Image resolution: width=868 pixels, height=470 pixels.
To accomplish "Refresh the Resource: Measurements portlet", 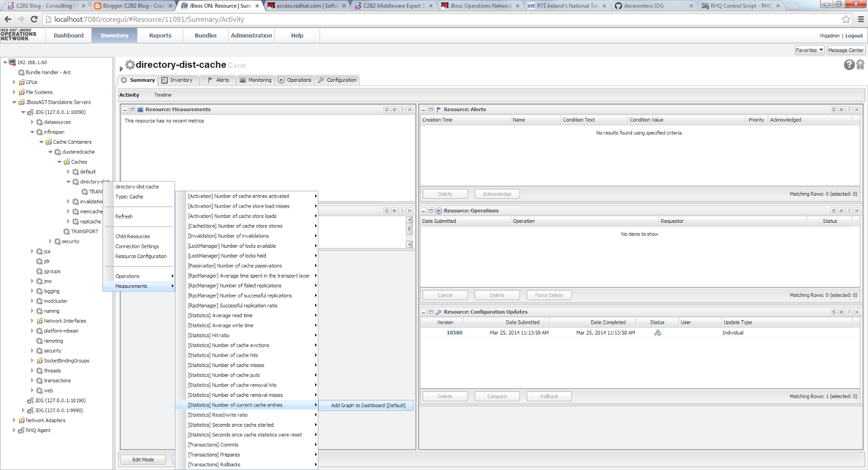I will 387,110.
